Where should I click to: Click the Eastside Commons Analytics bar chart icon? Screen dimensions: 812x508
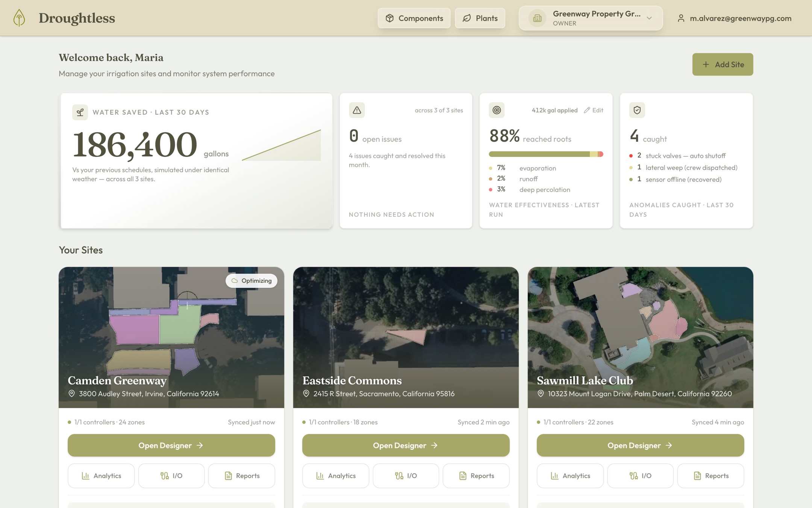point(320,476)
